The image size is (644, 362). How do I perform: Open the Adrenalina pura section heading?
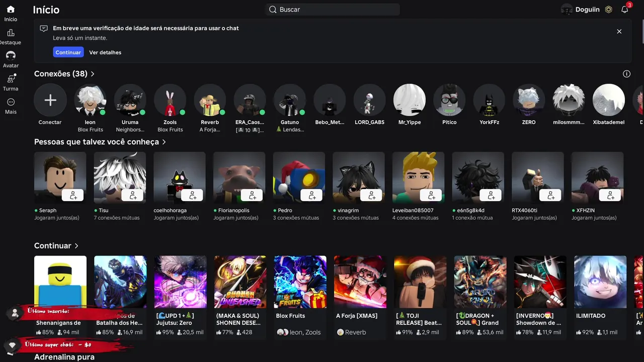pyautogui.click(x=64, y=357)
